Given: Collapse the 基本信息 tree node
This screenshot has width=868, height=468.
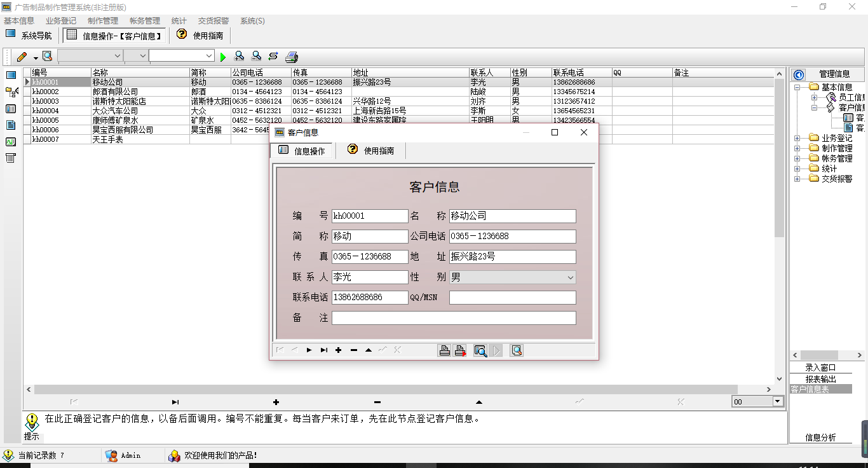Looking at the screenshot, I should (797, 87).
